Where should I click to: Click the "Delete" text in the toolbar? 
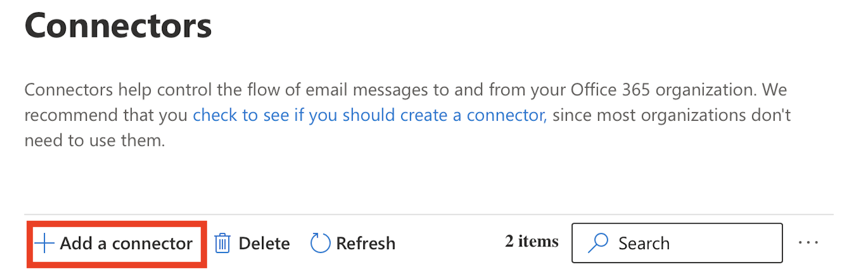click(264, 244)
